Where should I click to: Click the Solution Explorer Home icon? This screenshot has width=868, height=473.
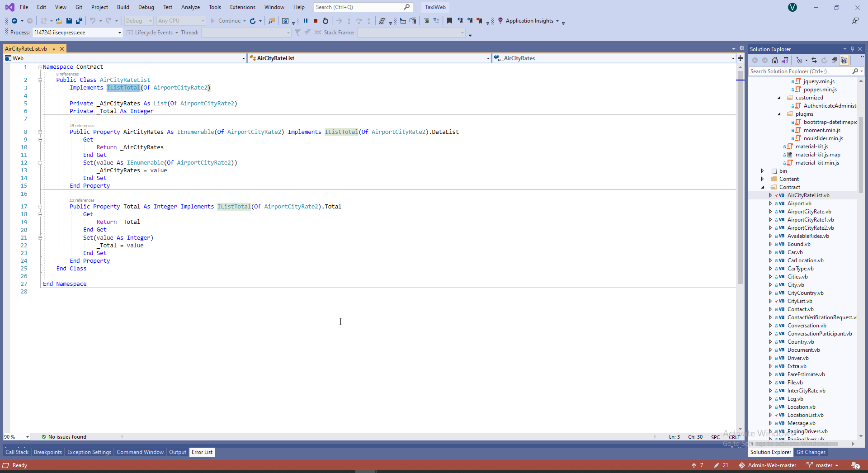775,60
